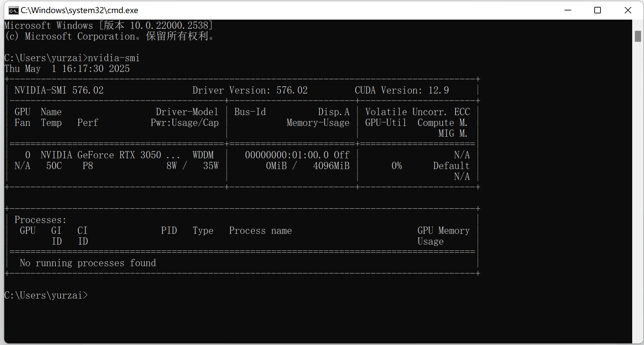Click the cmd.exe icon in title bar
Screen dimensions: 644x345
13,10
